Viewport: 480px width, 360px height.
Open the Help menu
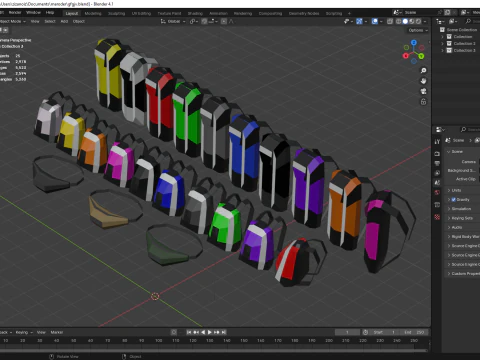tap(50, 13)
